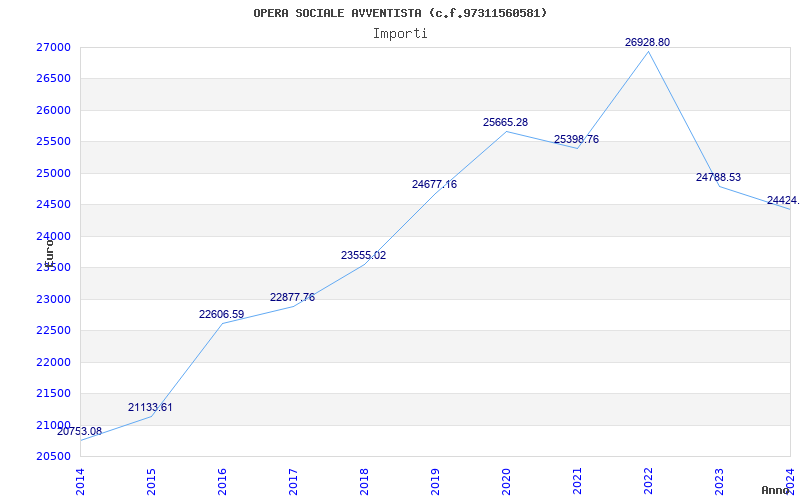Screen dimensions: 800x500
Task: Click the y-axis value 24000
Action: 53,236
